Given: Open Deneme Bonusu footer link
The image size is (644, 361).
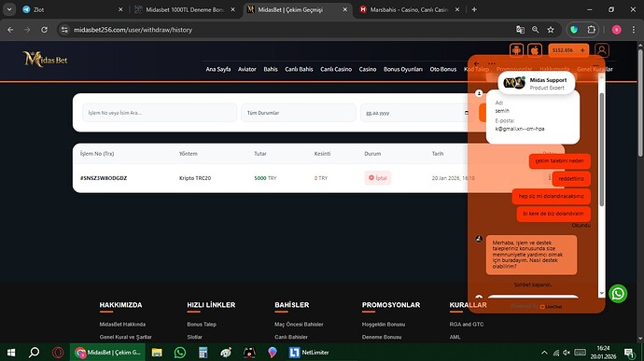Looking at the screenshot, I should (x=382, y=337).
